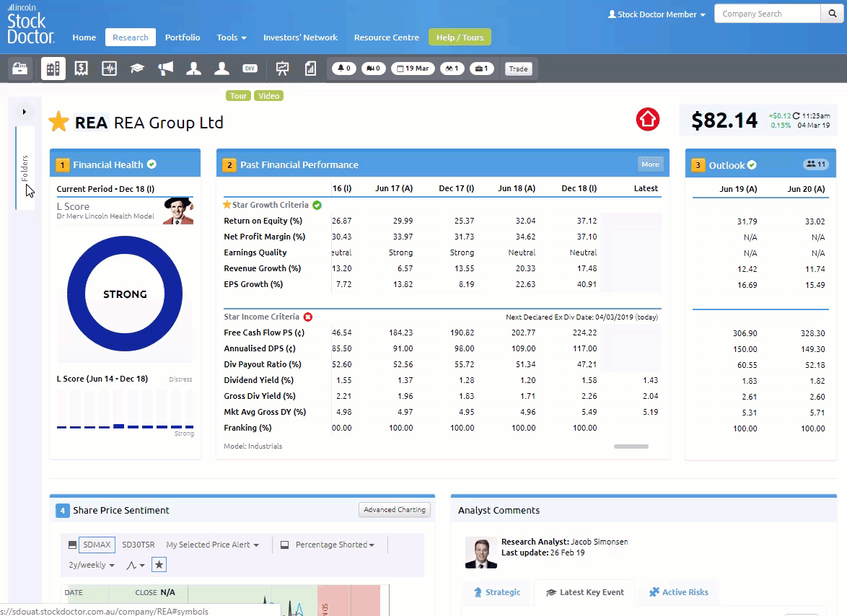
Task: Expand the Tools menu dropdown
Action: pyautogui.click(x=232, y=38)
